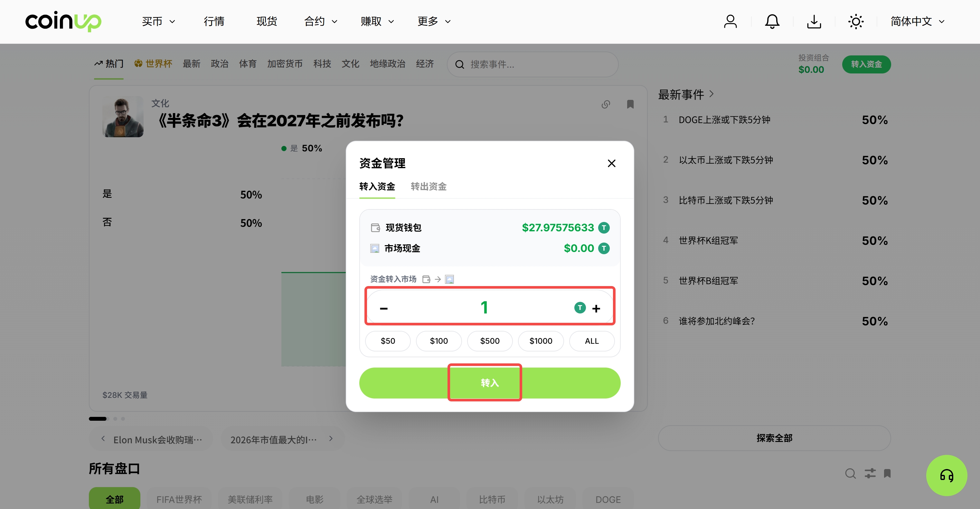Select the 全部 market filter chip
This screenshot has height=509, width=980.
click(x=115, y=499)
